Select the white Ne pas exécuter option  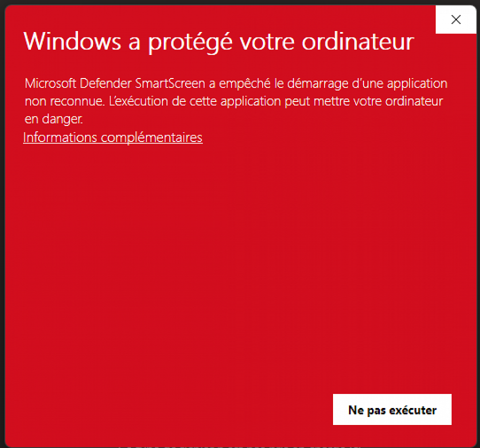tap(392, 409)
